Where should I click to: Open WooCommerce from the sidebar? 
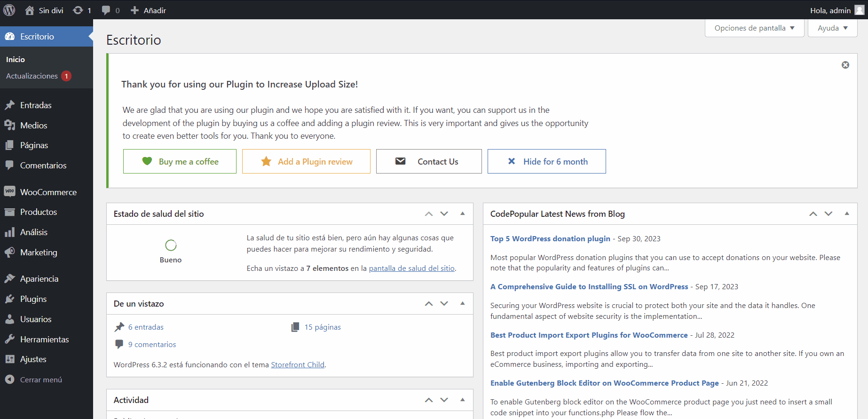(x=48, y=192)
